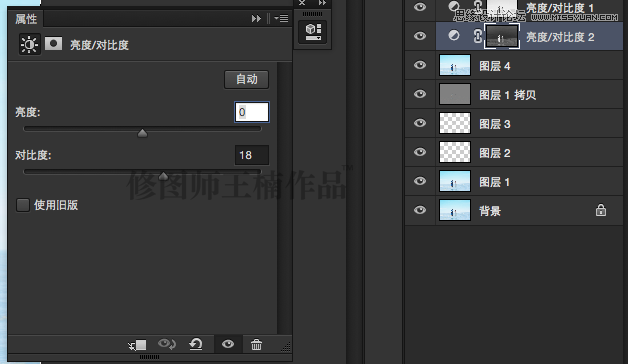Viewport: 628px width, 364px height.
Task: Hide the 背景 layer
Action: click(x=420, y=210)
